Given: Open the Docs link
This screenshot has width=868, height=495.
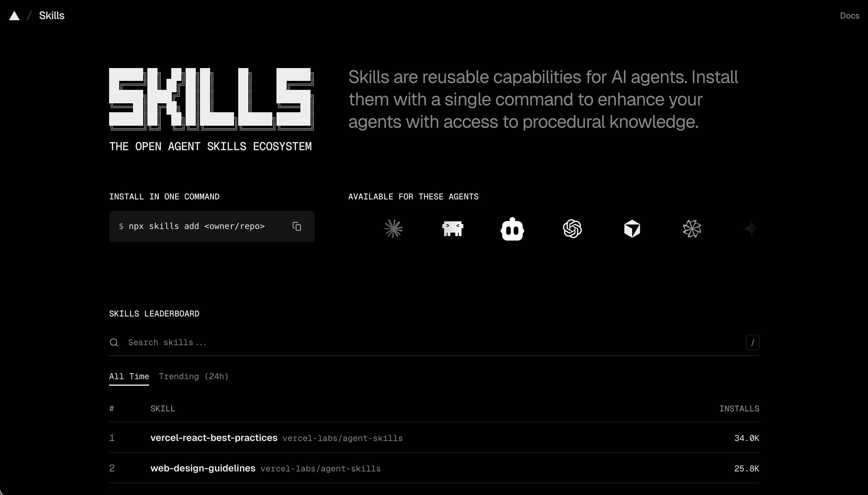Looking at the screenshot, I should click(x=849, y=16).
